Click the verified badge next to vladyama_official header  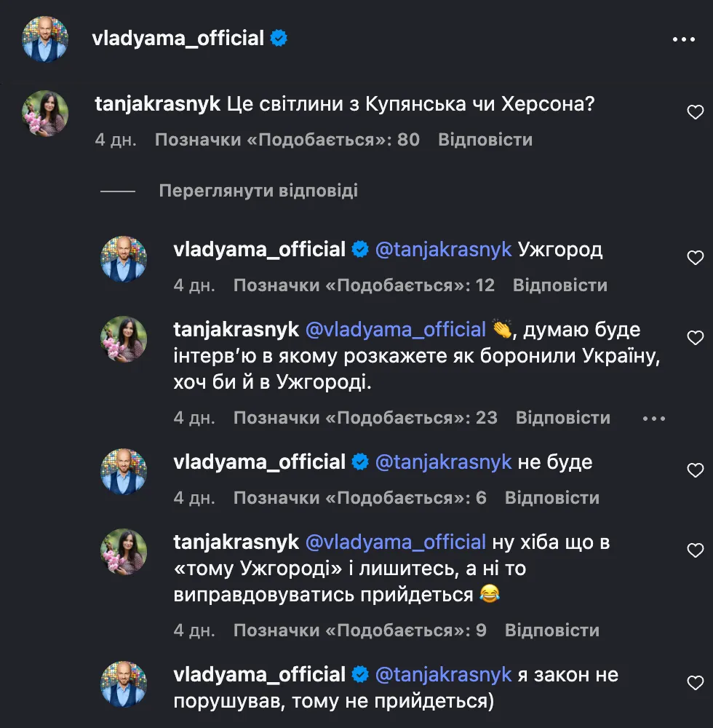click(277, 39)
